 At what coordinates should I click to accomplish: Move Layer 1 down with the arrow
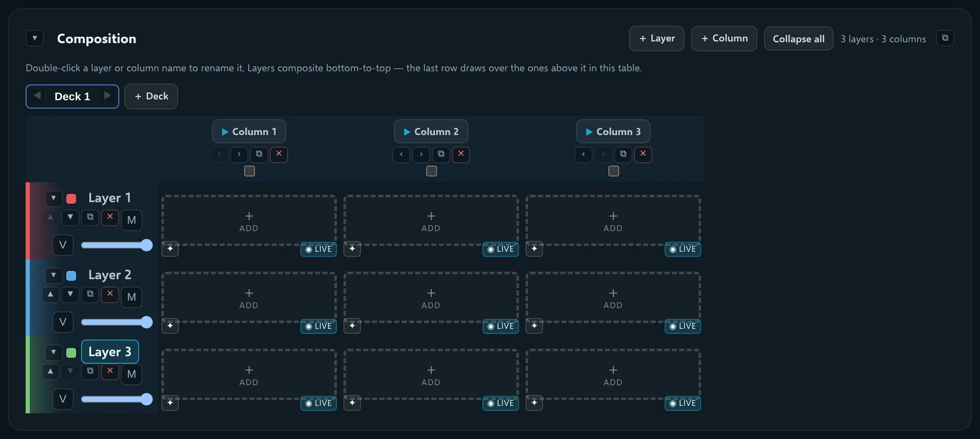(70, 217)
